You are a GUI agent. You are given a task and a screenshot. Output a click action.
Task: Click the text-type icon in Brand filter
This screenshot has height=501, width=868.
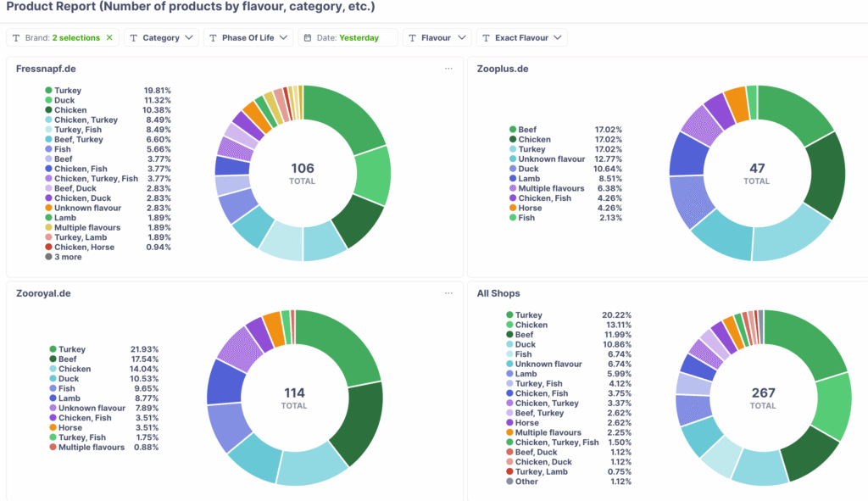tap(17, 38)
